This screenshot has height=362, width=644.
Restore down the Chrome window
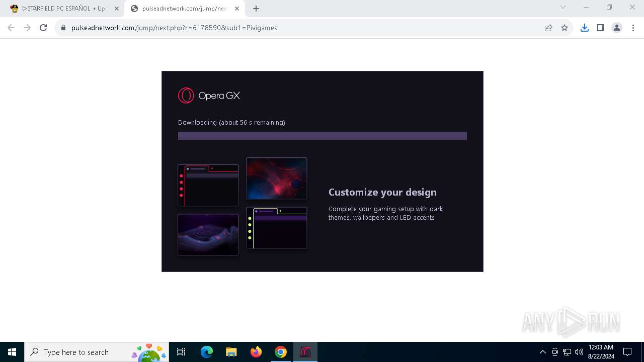click(x=609, y=7)
